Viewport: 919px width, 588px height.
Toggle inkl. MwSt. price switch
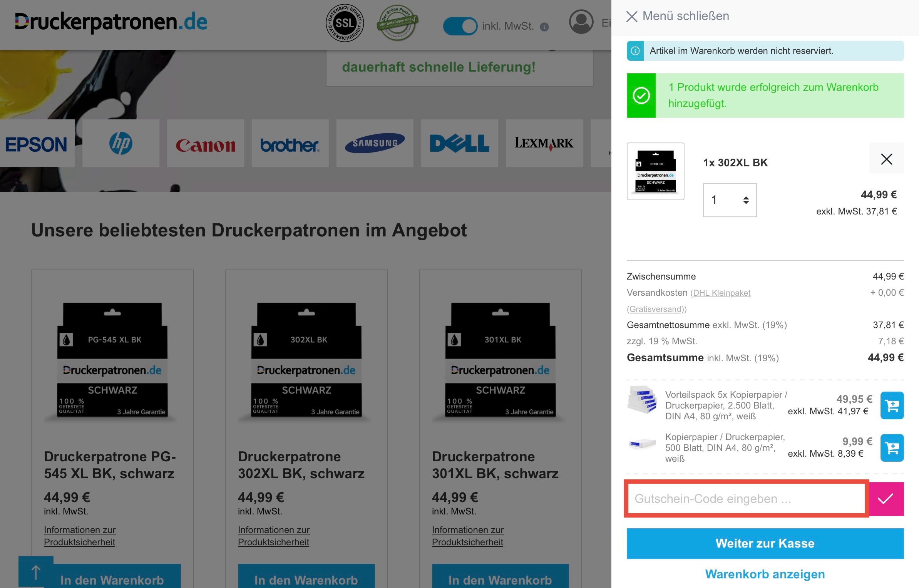tap(460, 26)
